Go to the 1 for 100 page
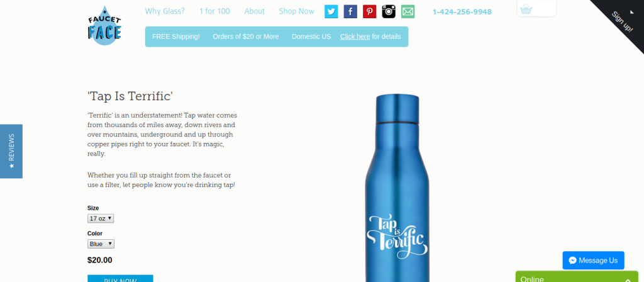This screenshot has width=644, height=282. tap(214, 11)
